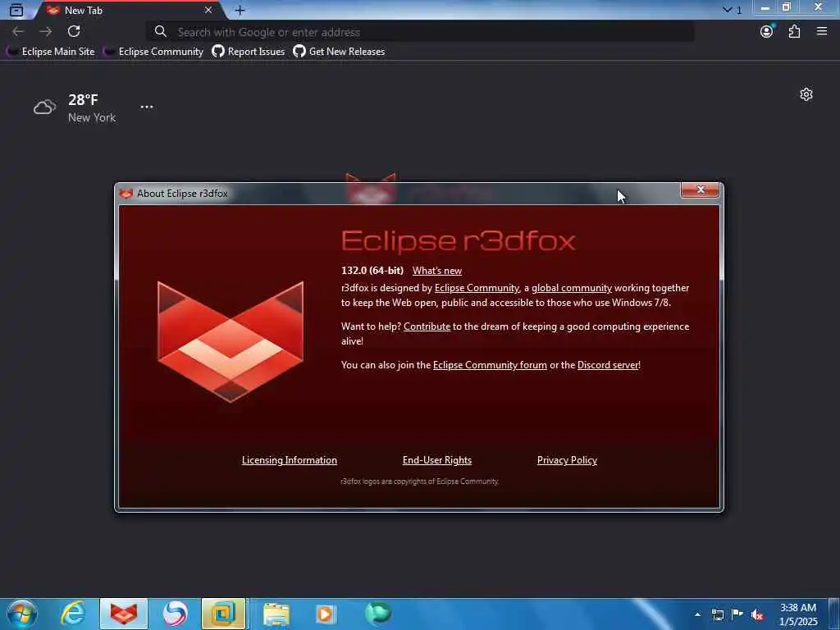The image size is (840, 630).
Task: Focus the search or address bar
Action: (x=420, y=32)
